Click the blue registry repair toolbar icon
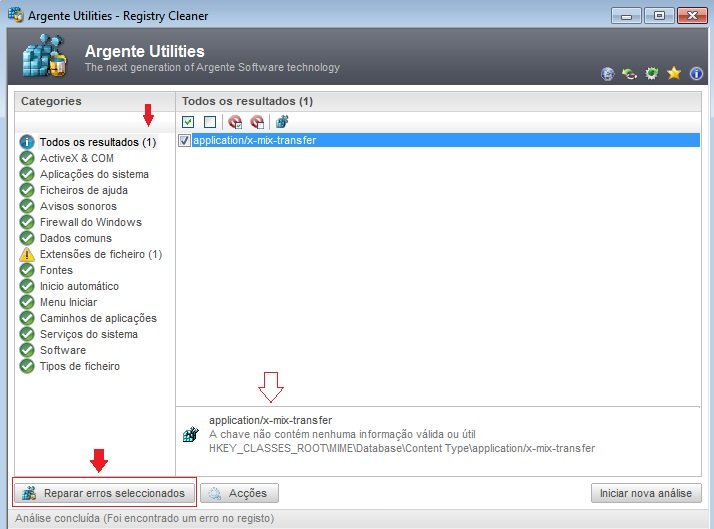The height and width of the screenshot is (529, 714). (282, 122)
